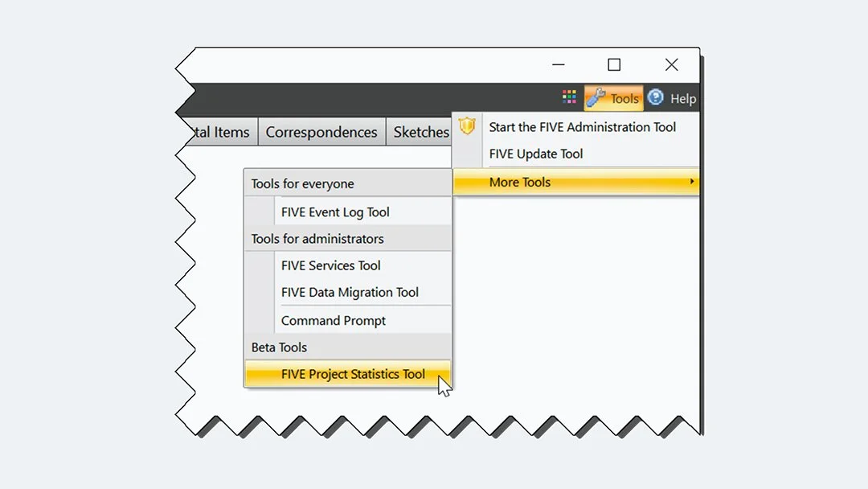Launch the FIVE Data Migration Tool
The image size is (868, 489).
pyautogui.click(x=348, y=292)
